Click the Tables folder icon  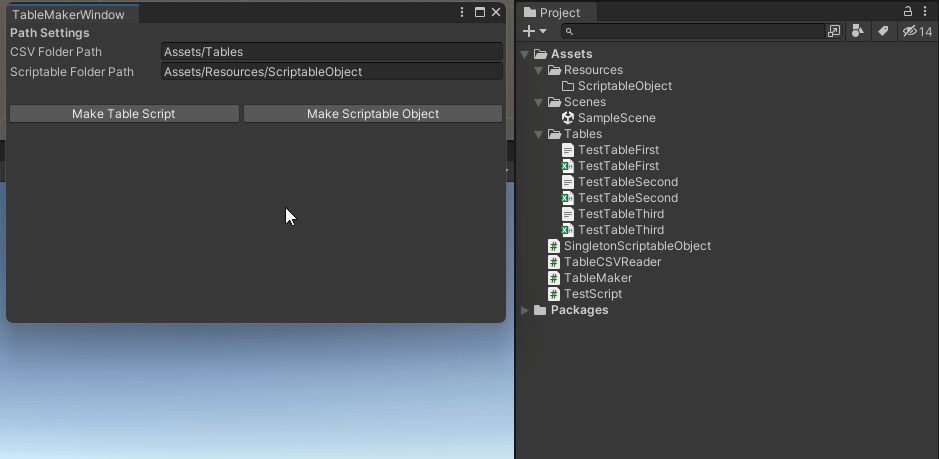(x=555, y=134)
